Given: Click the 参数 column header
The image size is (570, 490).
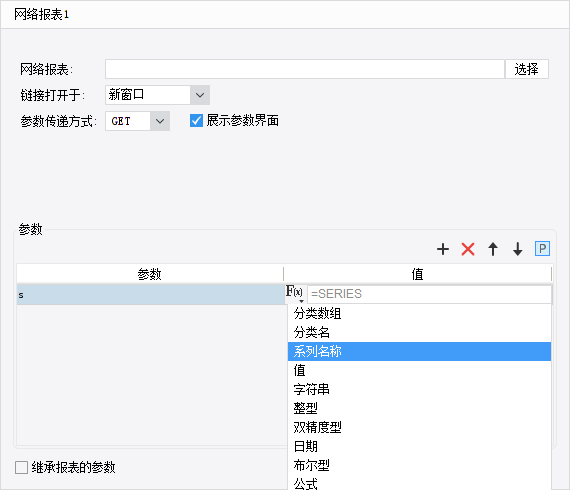Looking at the screenshot, I should (150, 274).
